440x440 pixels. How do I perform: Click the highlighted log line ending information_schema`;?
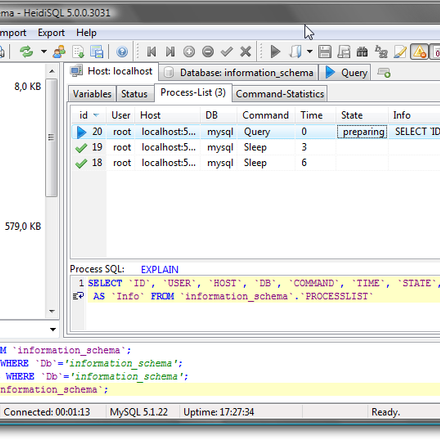coord(220,390)
